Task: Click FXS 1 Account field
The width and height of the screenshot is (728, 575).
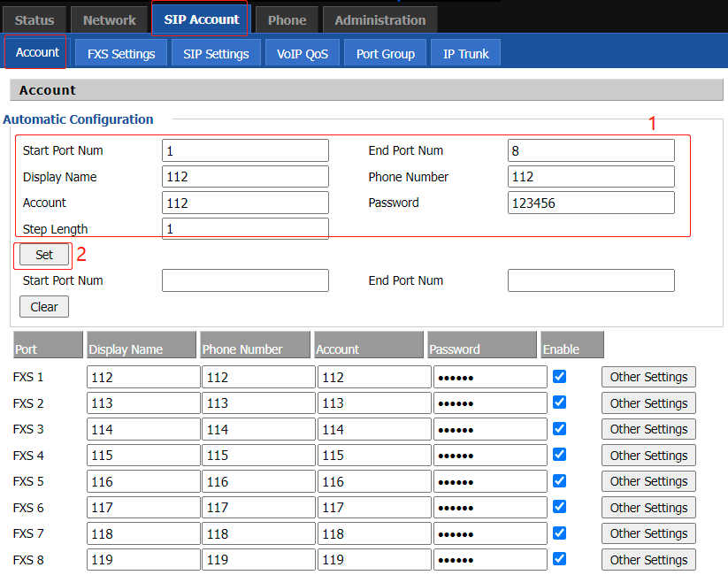Action: click(374, 377)
